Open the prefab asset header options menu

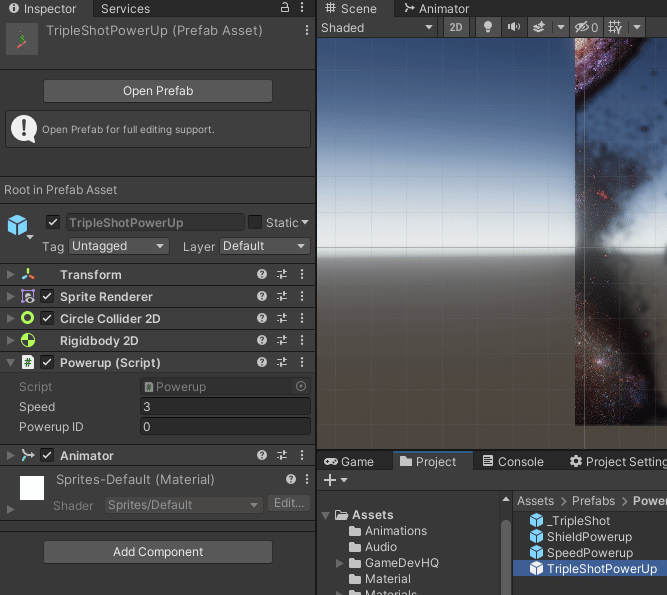click(307, 30)
